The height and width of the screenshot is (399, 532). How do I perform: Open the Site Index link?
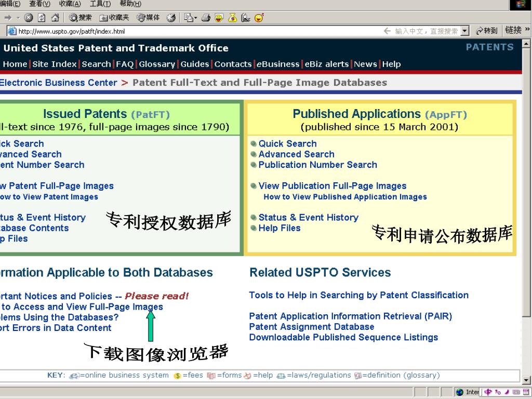pyautogui.click(x=54, y=64)
